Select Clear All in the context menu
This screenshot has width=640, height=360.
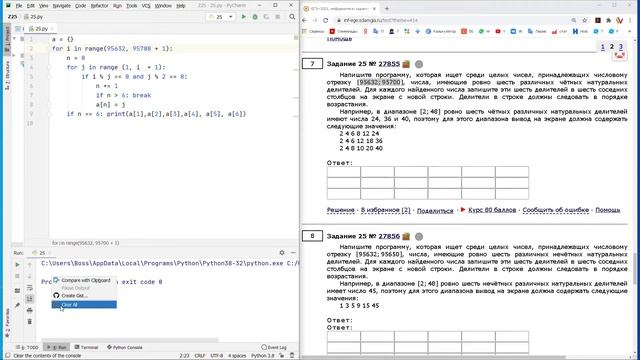[84, 304]
